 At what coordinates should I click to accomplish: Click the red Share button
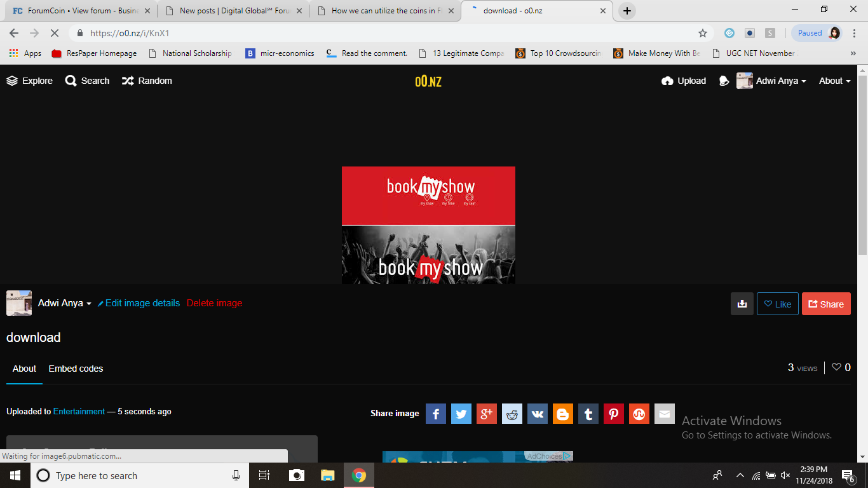[826, 304]
